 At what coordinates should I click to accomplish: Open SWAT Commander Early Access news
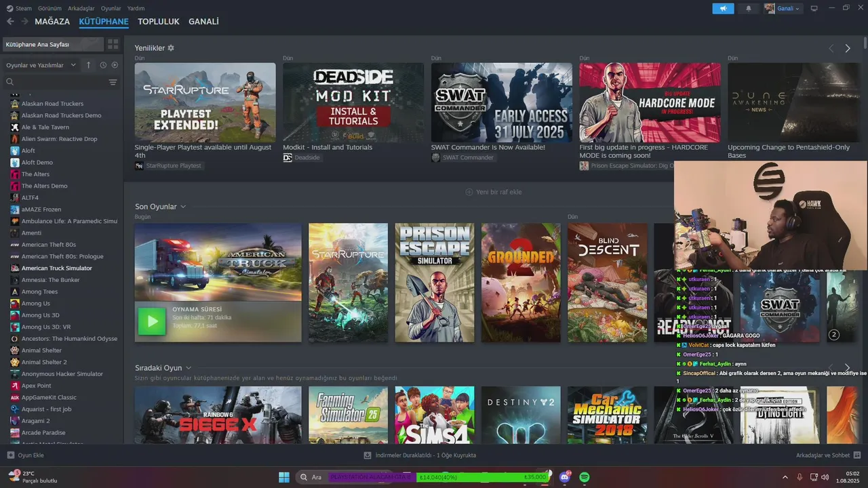coord(502,102)
